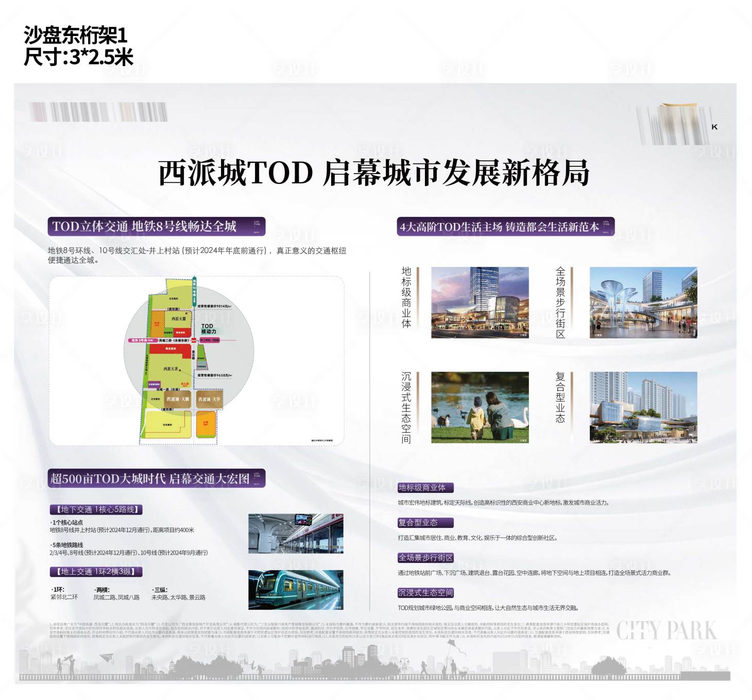Open the subway station platform photo
Viewport: 752px width, 700px height.
tap(296, 533)
